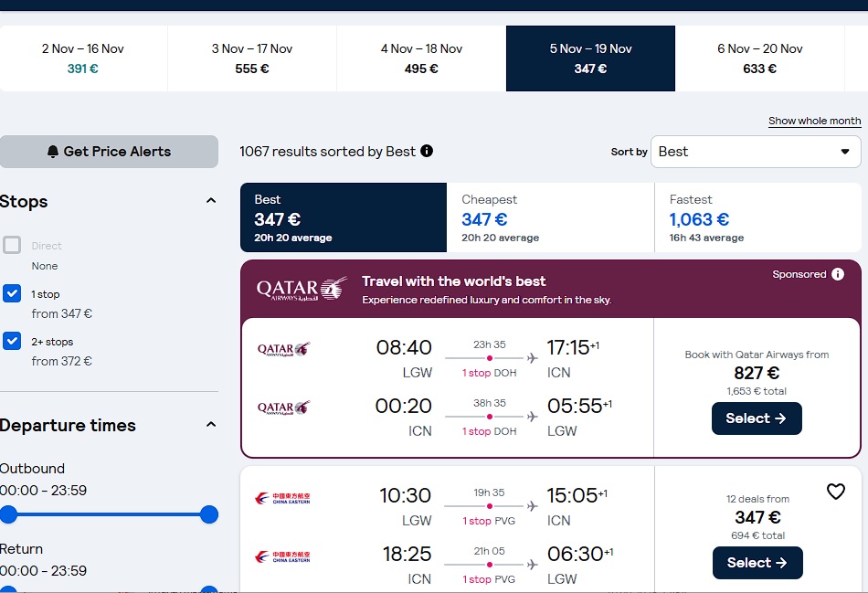Select the Qatar Airways 827 € deal
The height and width of the screenshot is (593, 868).
coord(757,418)
